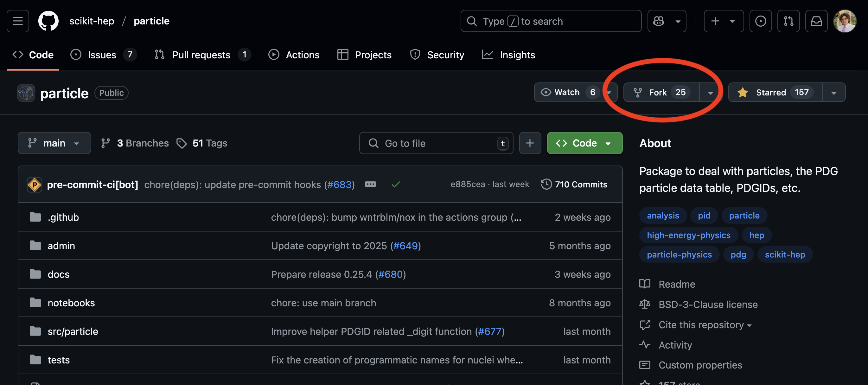
Task: Open the .github folder
Action: click(63, 217)
